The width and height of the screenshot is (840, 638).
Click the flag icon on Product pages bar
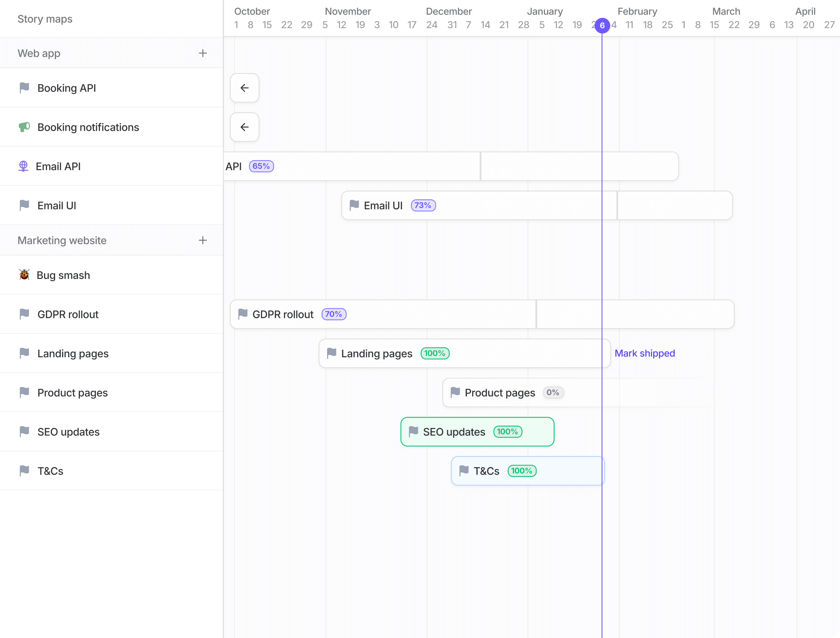tap(455, 392)
